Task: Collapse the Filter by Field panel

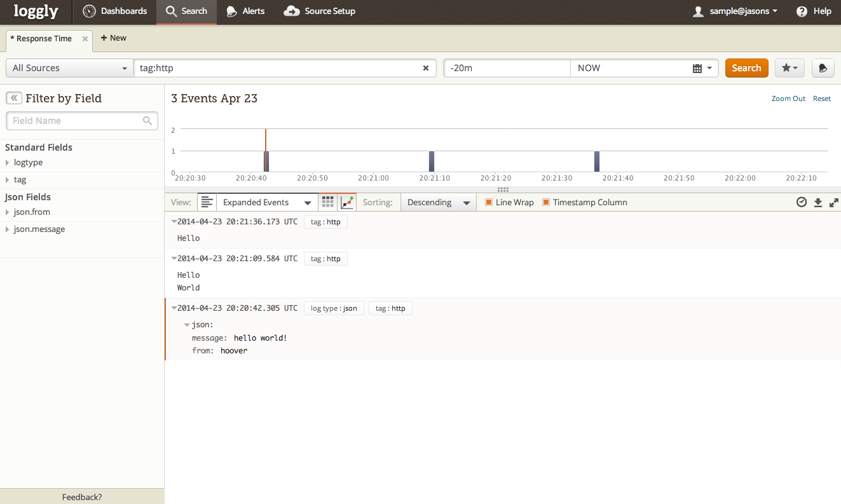Action: (13, 98)
